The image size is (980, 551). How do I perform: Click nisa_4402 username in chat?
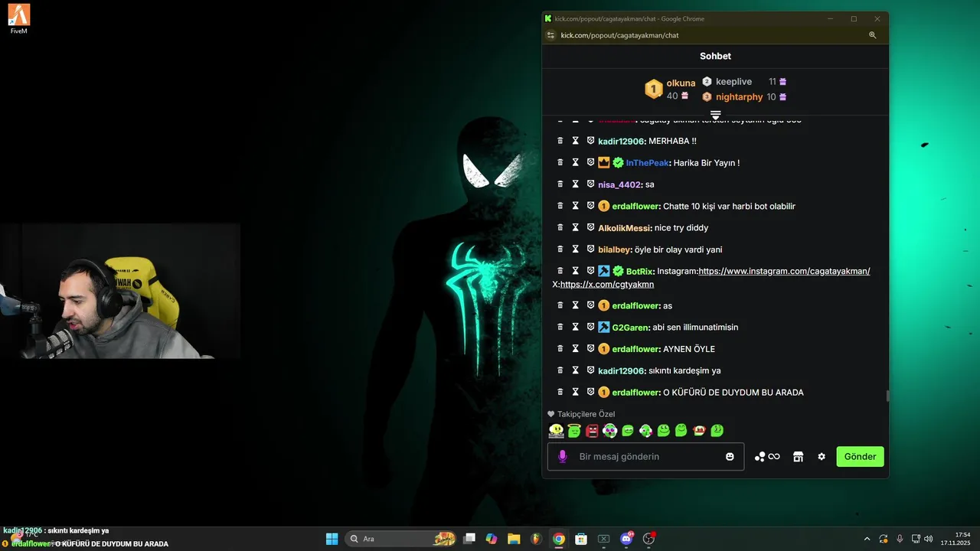click(619, 184)
